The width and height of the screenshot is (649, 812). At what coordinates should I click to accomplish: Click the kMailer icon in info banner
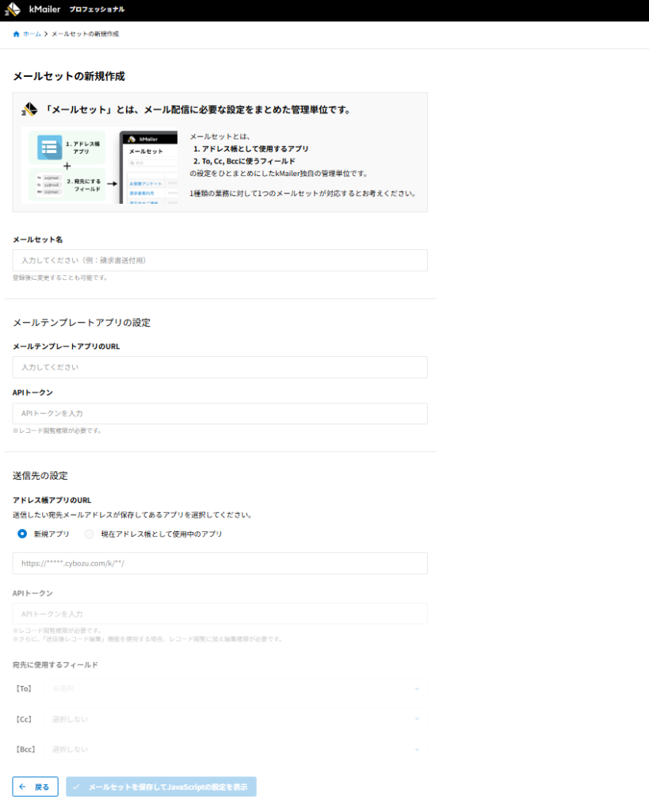pyautogui.click(x=29, y=109)
